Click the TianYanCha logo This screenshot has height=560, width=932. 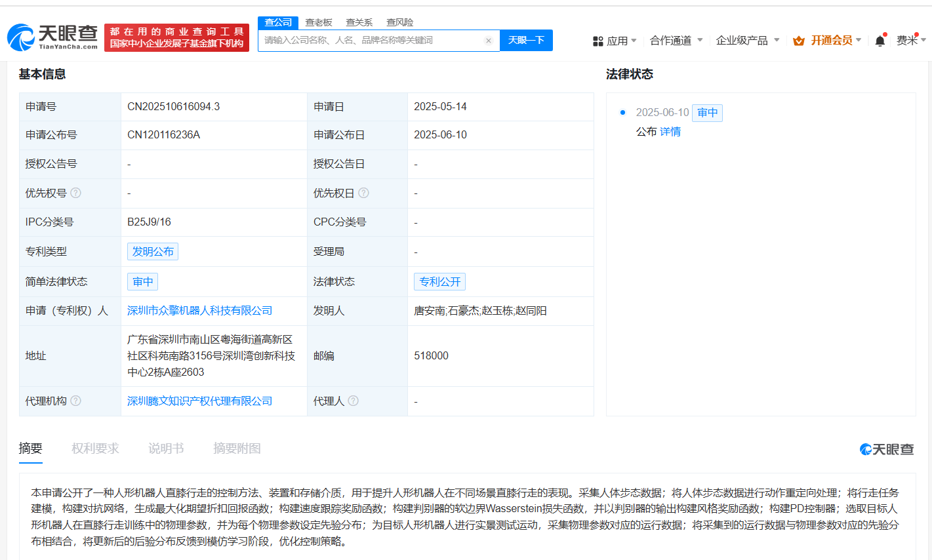pyautogui.click(x=52, y=37)
